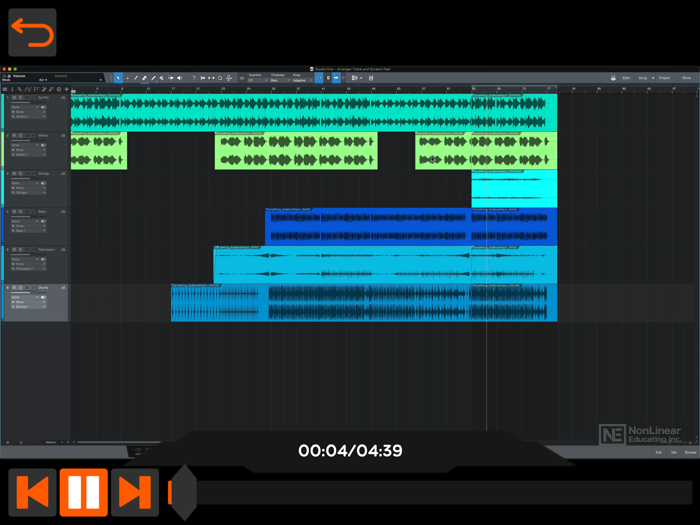Mute the Bass track
700x525 pixels.
(14, 211)
